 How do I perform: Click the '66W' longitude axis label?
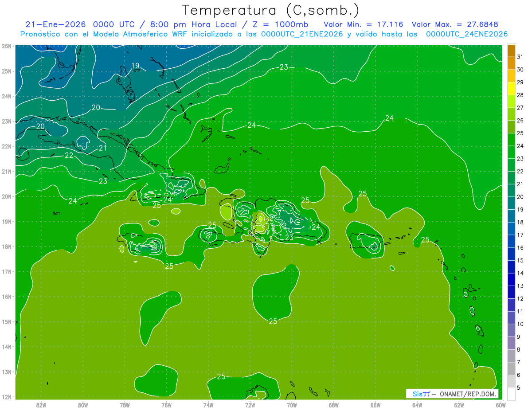(x=375, y=405)
